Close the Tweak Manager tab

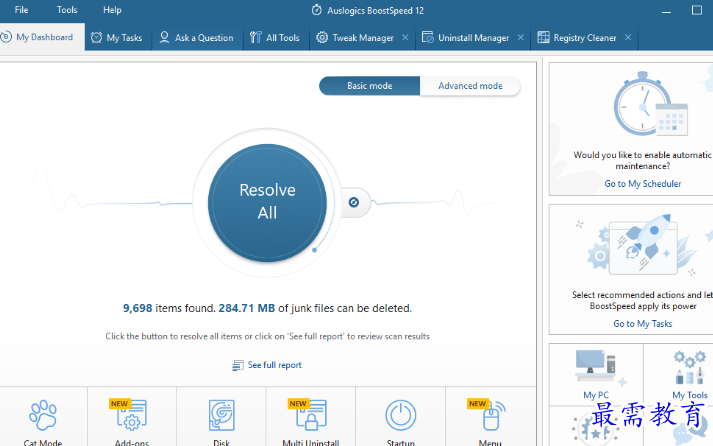click(405, 37)
